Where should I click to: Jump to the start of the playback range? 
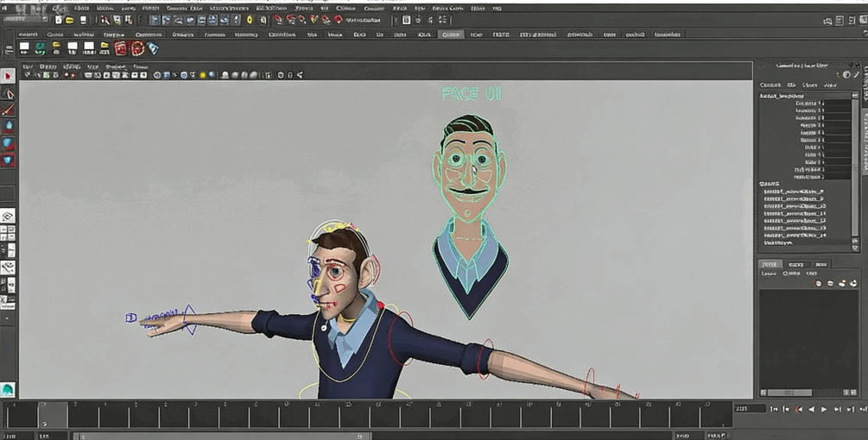[x=775, y=409]
